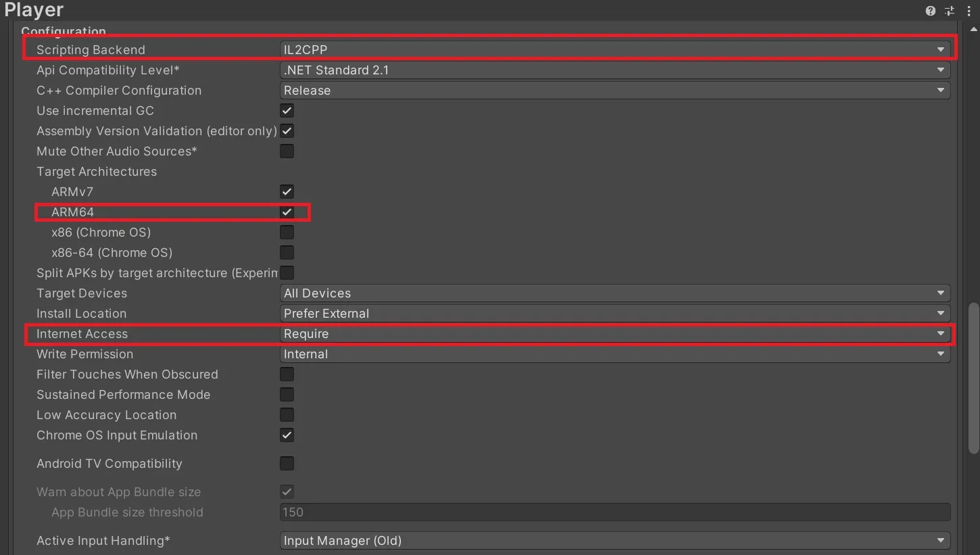Open the three-dot more options menu
The height and width of the screenshot is (555, 980).
pyautogui.click(x=969, y=11)
